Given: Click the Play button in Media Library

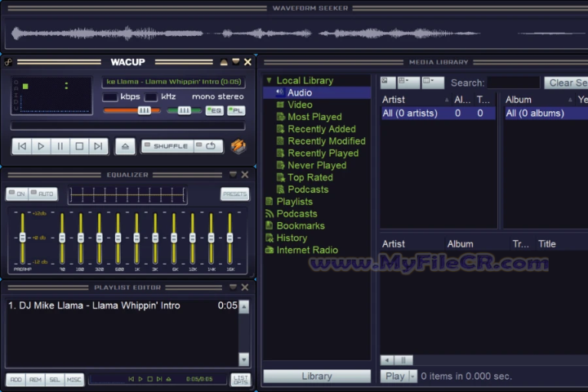Looking at the screenshot, I should coord(395,376).
